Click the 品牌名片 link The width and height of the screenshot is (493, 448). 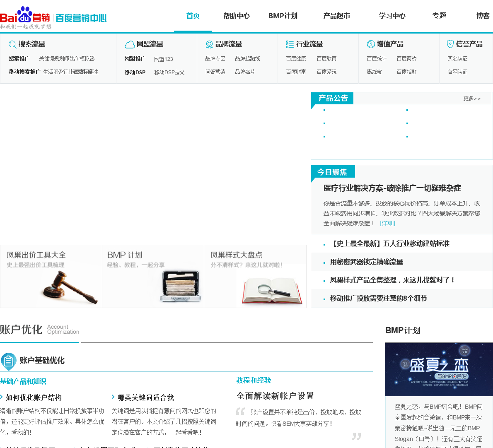(245, 72)
